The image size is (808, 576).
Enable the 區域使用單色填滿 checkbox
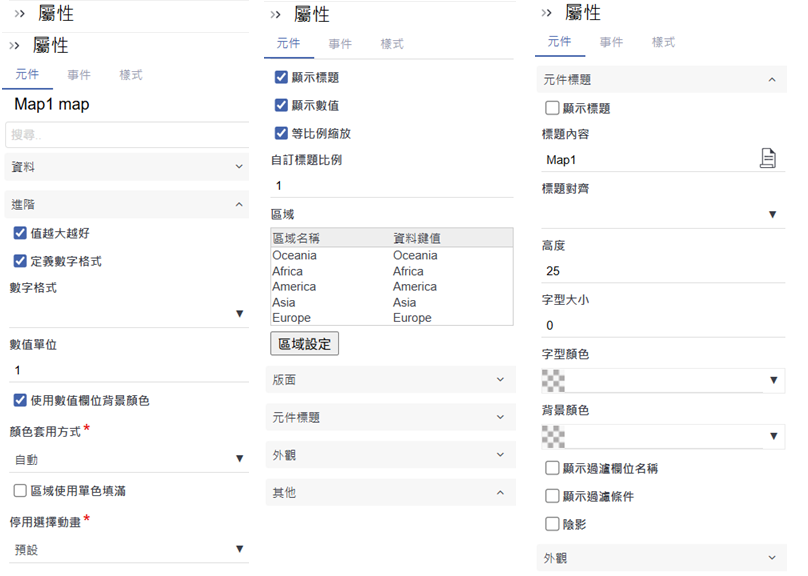pos(20,491)
